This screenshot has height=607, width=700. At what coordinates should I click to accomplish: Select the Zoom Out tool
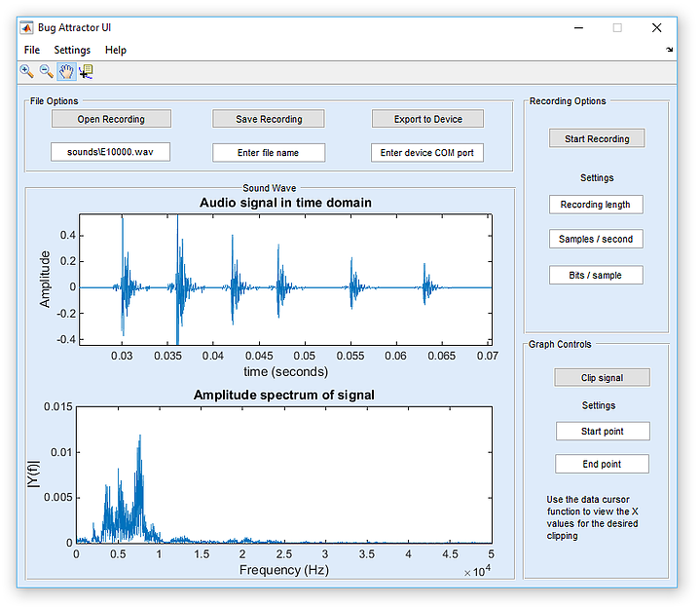tap(46, 71)
